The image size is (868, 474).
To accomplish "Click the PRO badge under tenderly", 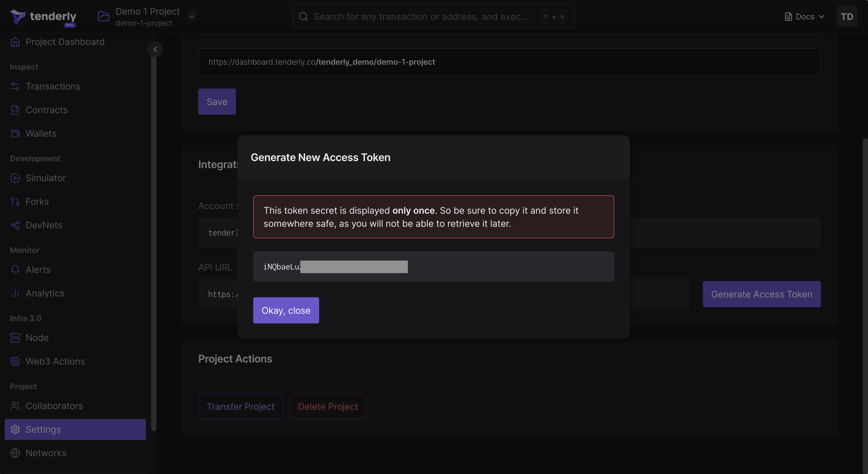I will pyautogui.click(x=70, y=25).
